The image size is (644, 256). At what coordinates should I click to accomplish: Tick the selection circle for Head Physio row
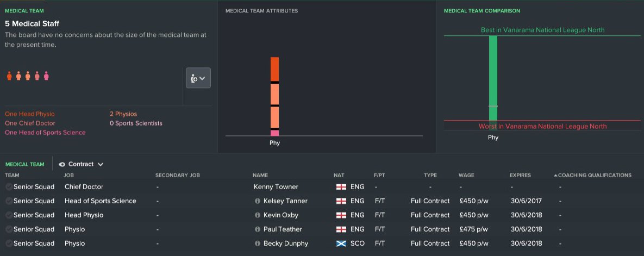click(x=9, y=215)
